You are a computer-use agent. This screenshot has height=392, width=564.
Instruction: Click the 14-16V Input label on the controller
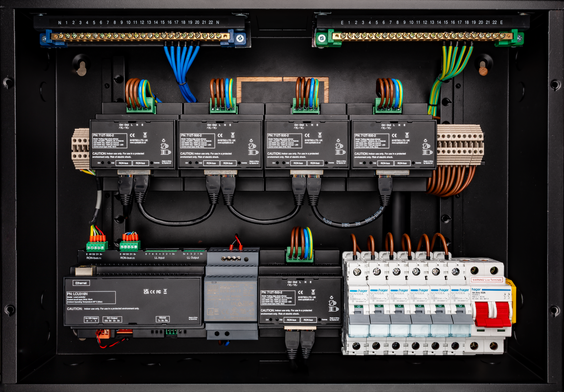[x=91, y=318]
